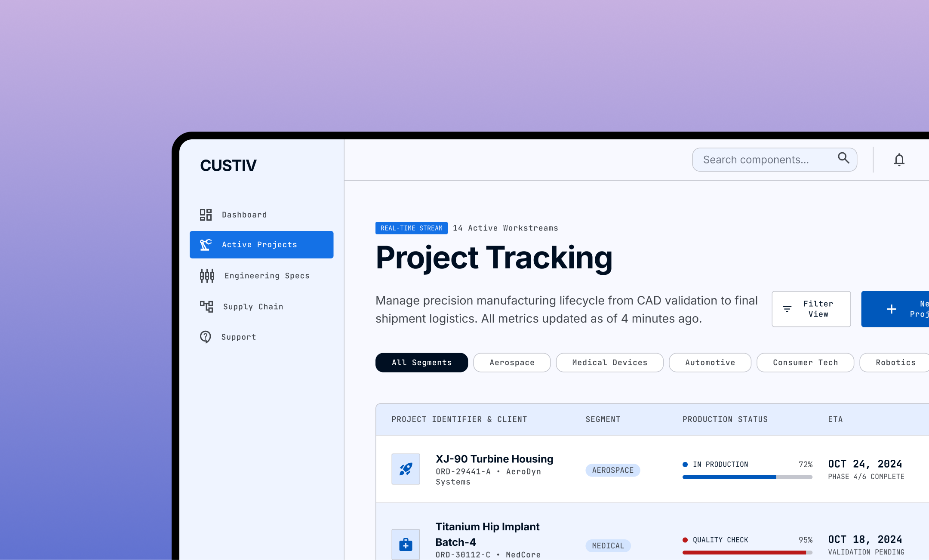Open Dashboard from sidebar

261,215
